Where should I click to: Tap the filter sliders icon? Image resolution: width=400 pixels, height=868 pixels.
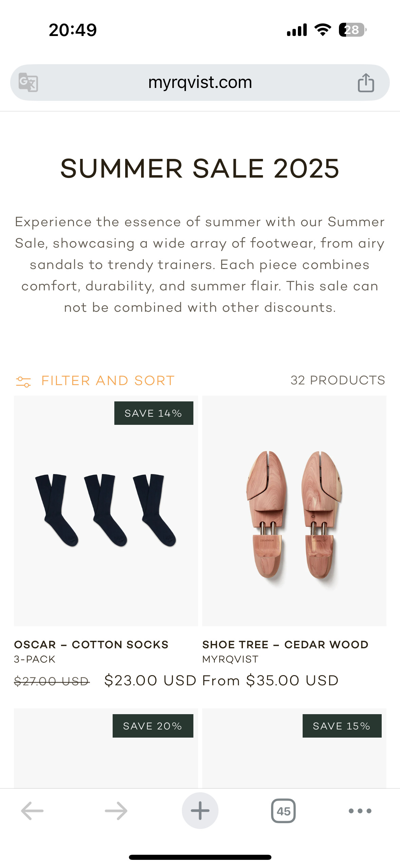click(23, 381)
